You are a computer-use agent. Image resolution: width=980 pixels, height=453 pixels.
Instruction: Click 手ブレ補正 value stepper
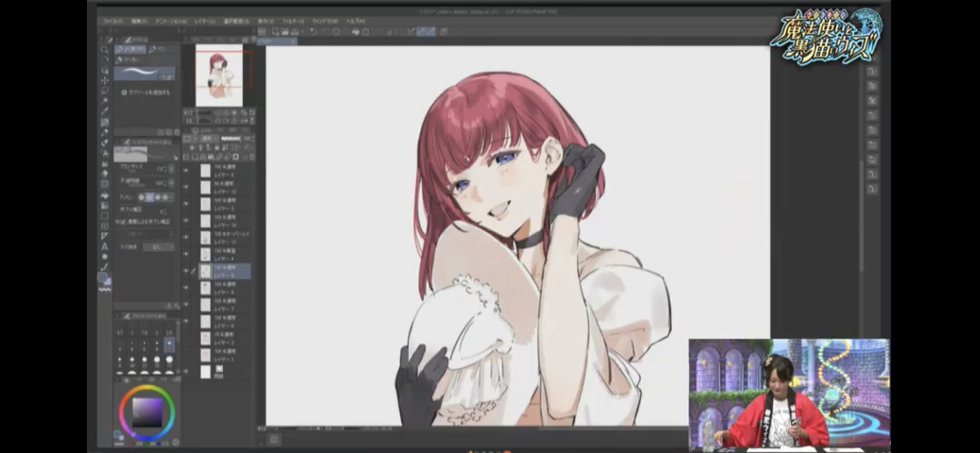164,211
